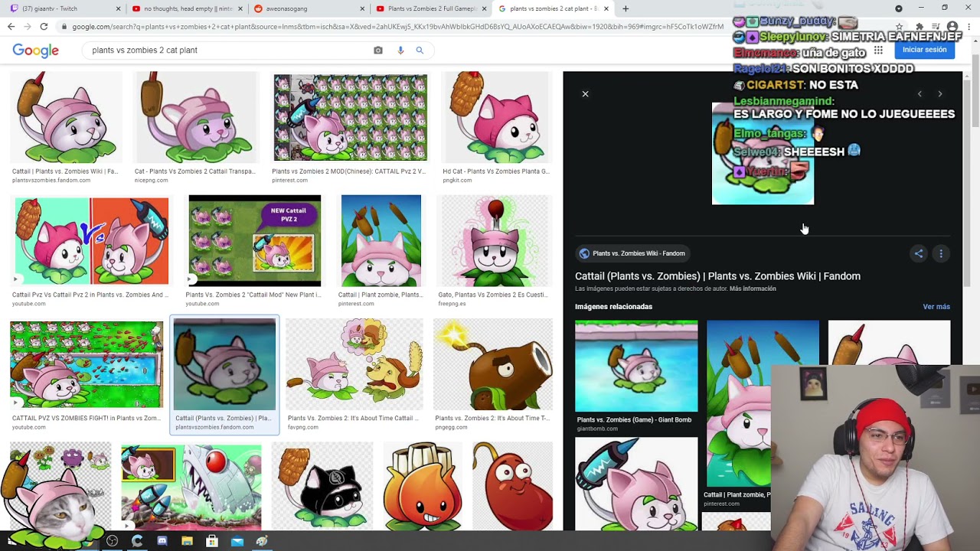Viewport: 980px width, 551px height.
Task: Open the 'Cattail (Plants vs. Zombies)' Fandom title link
Action: pyautogui.click(x=717, y=276)
